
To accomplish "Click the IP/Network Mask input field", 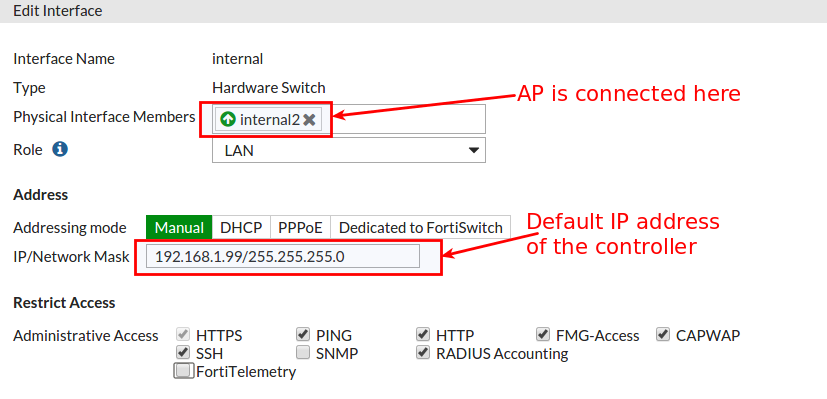I will pos(283,256).
